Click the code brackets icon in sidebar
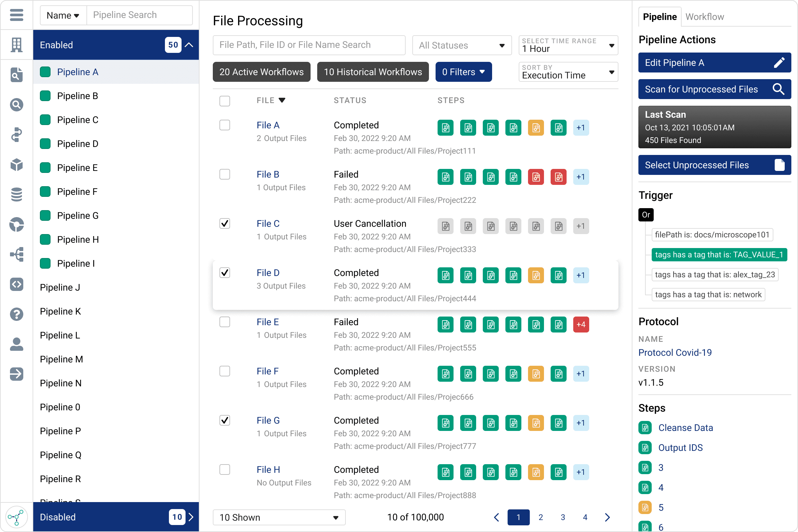Viewport: 798px width, 532px height. 16,284
